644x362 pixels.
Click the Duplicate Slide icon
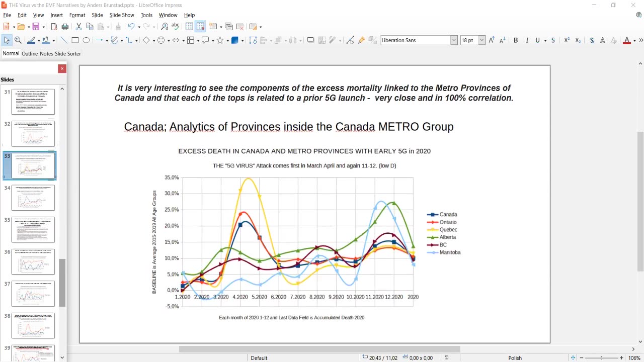click(x=229, y=27)
